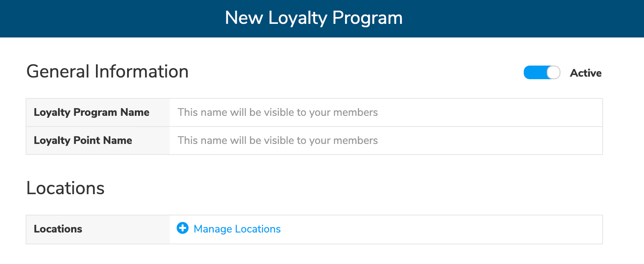Click Manage Locations to add stores
The width and height of the screenshot is (644, 264).
click(237, 229)
